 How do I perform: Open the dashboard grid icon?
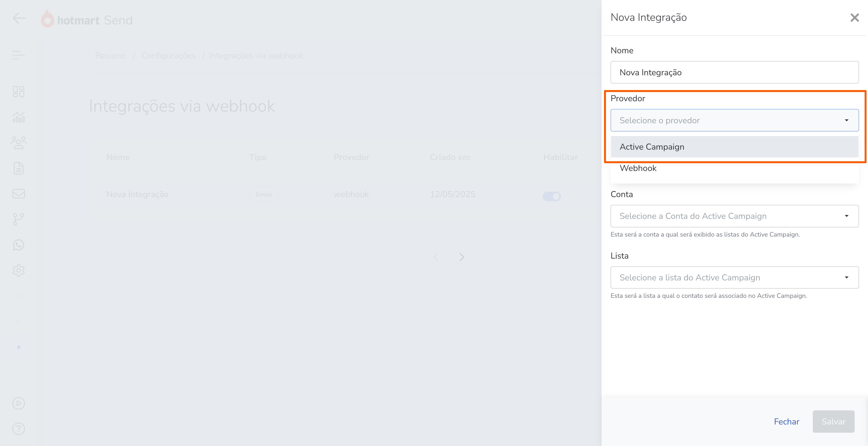(19, 92)
